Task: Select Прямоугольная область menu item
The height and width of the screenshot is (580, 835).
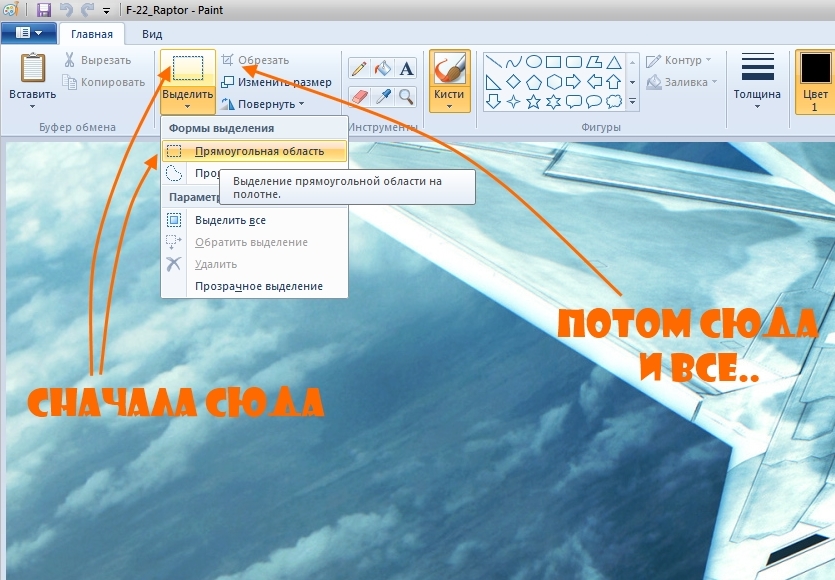Action: click(254, 151)
